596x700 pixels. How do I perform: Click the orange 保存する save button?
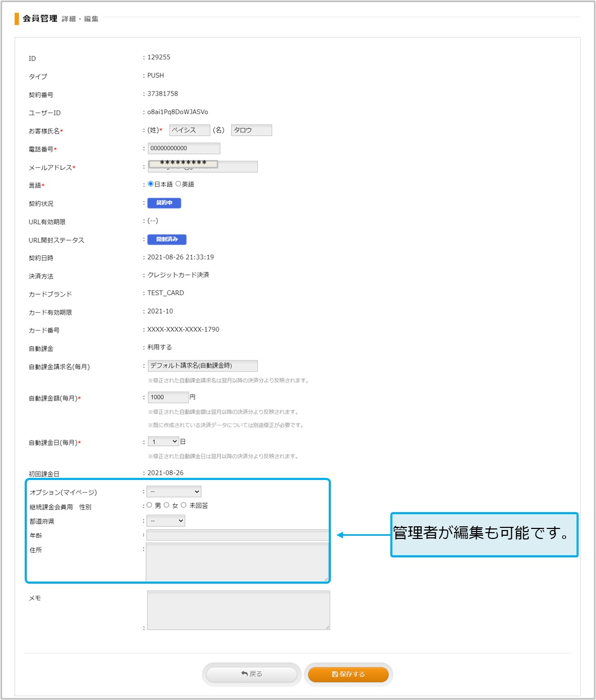point(348,674)
